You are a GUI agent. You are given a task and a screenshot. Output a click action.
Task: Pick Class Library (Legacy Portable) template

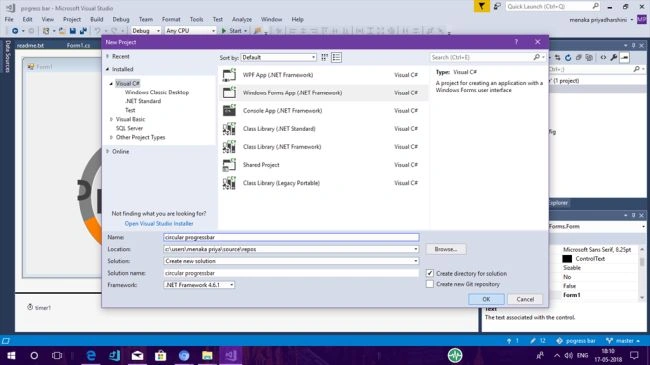pyautogui.click(x=323, y=183)
